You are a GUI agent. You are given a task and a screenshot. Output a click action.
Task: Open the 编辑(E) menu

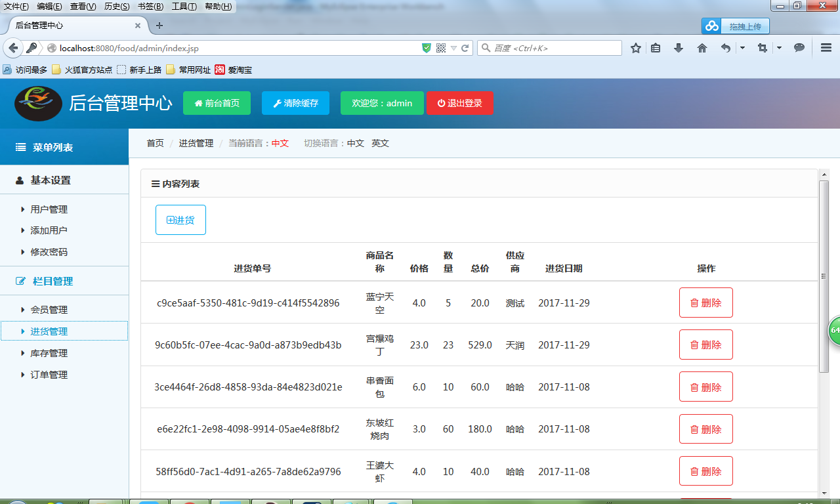pyautogui.click(x=49, y=7)
